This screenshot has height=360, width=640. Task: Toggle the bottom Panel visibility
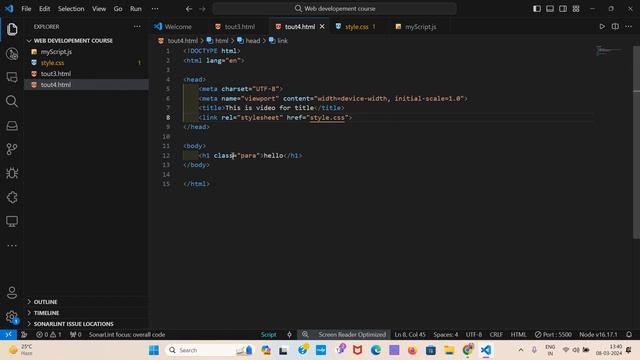tap(550, 9)
